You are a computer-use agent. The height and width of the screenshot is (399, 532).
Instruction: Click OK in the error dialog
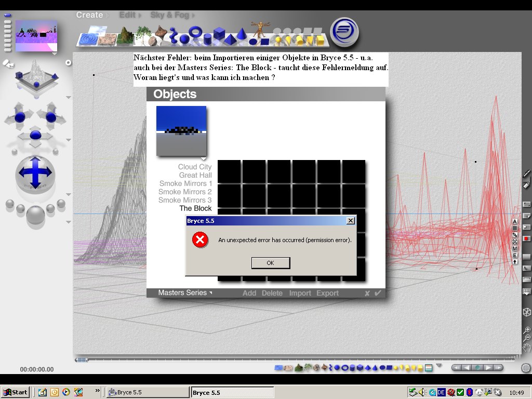270,263
